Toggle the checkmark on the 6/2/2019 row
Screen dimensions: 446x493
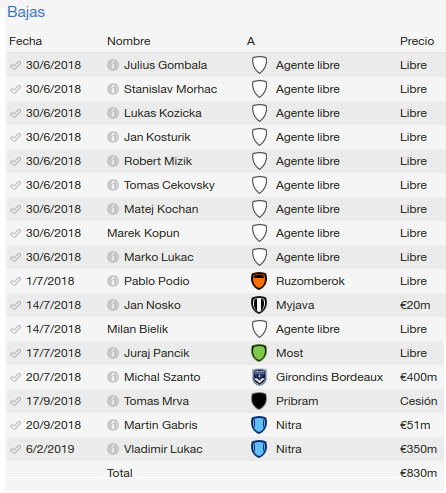pyautogui.click(x=15, y=449)
